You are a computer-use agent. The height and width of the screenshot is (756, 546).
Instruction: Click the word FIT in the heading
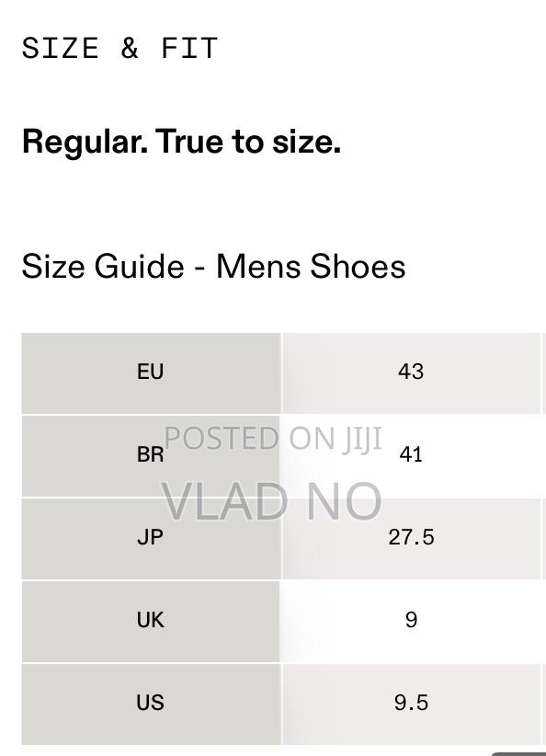click(x=189, y=48)
